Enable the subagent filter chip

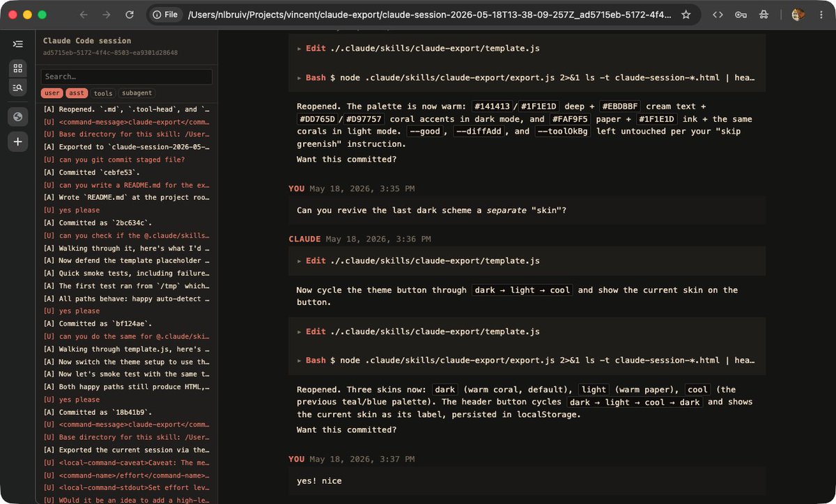[x=136, y=93]
